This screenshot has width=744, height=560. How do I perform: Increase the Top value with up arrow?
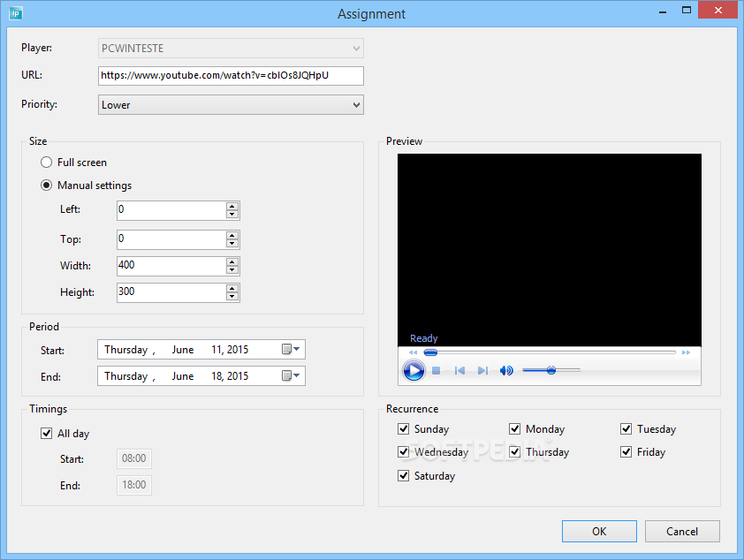pyautogui.click(x=232, y=236)
